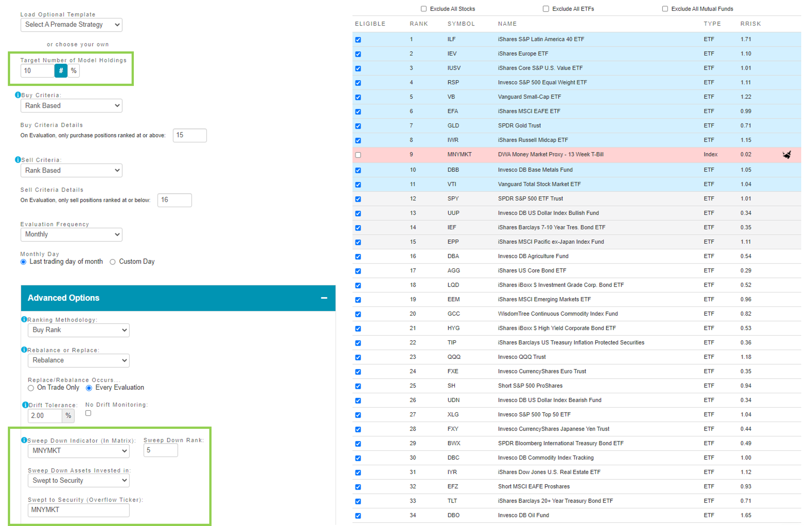This screenshot has width=812, height=526.
Task: Click name Invesco QQQ Trust
Action: click(x=522, y=357)
